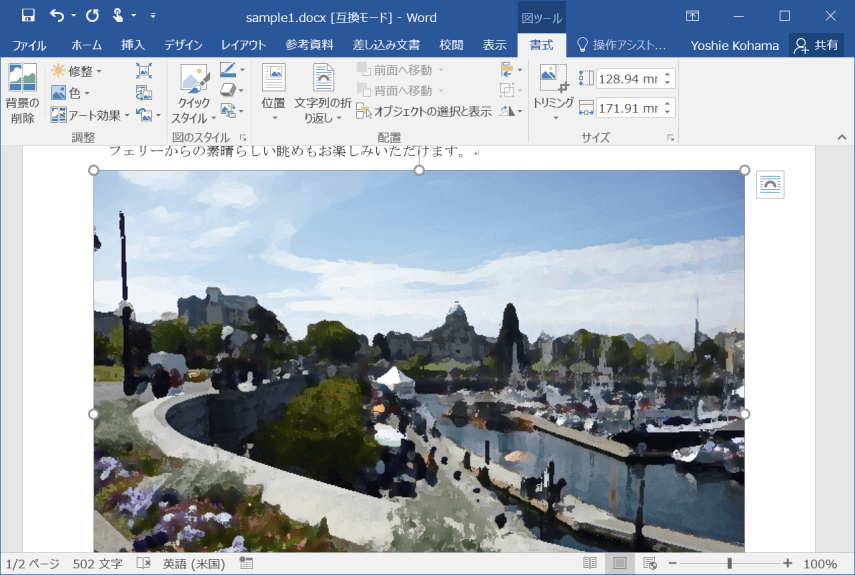Open the Yoshie Kohama account menu

point(734,45)
